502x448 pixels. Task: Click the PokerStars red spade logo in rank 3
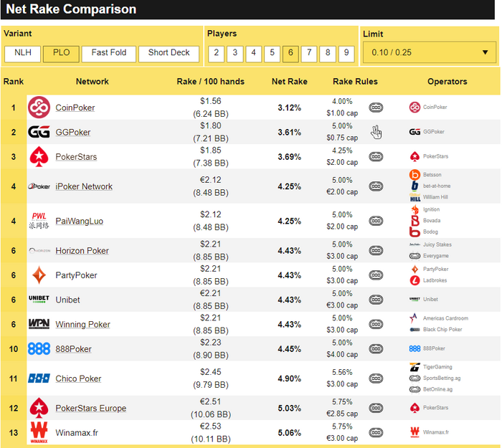(39, 156)
